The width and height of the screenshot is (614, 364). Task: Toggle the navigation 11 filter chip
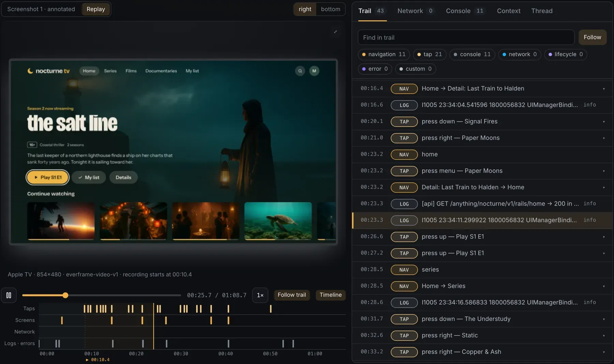coord(384,54)
